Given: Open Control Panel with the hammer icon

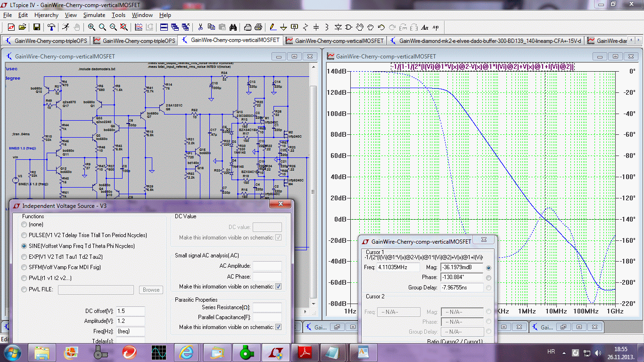Looking at the screenshot, I should 51,27.
